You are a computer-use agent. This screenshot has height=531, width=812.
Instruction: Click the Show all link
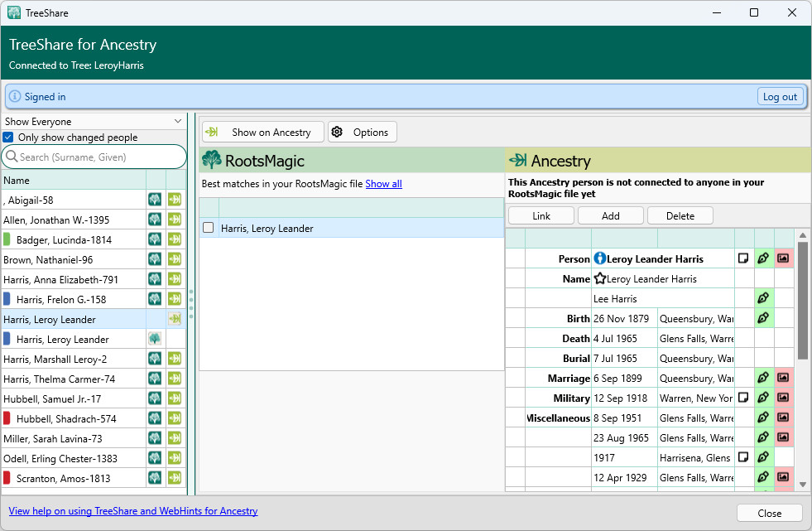384,184
